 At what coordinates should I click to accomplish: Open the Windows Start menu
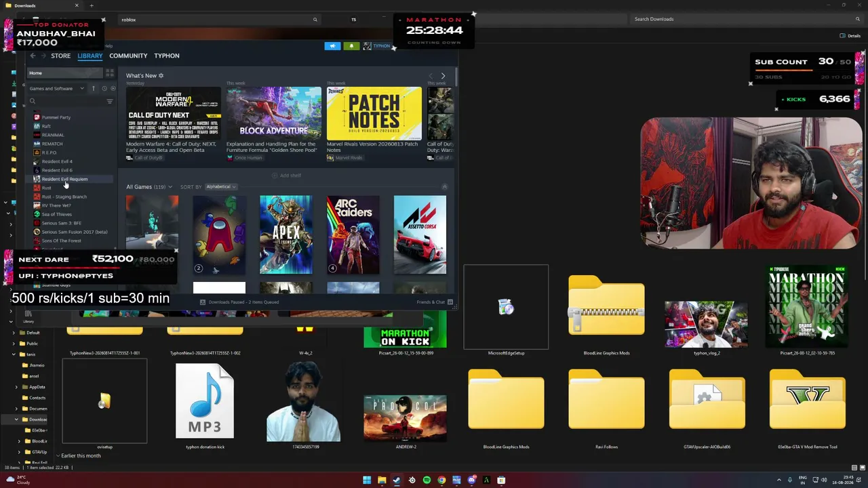(367, 481)
